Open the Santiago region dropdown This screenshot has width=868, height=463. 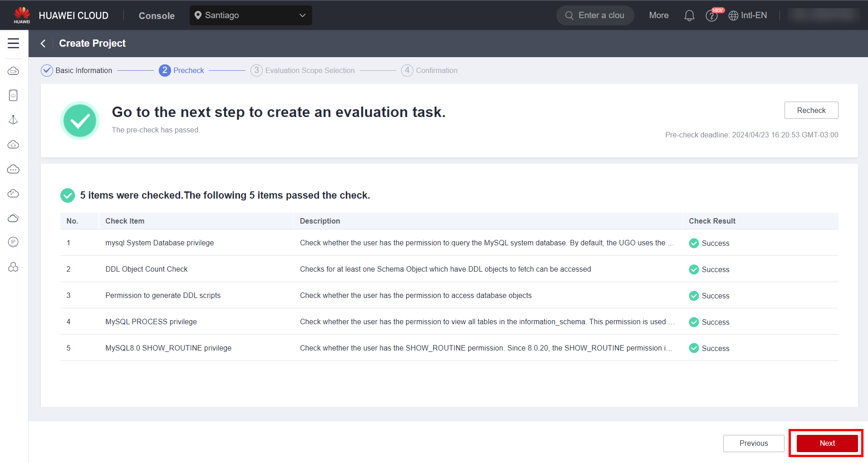[250, 15]
